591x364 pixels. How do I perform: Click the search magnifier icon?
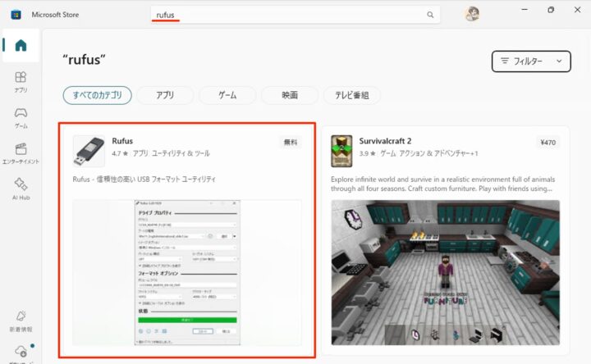pos(430,15)
